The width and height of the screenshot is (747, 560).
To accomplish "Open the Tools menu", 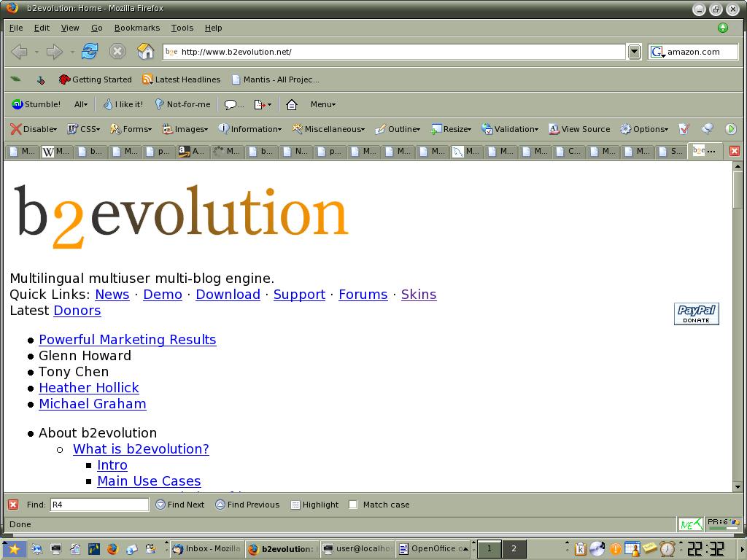I will 182,28.
